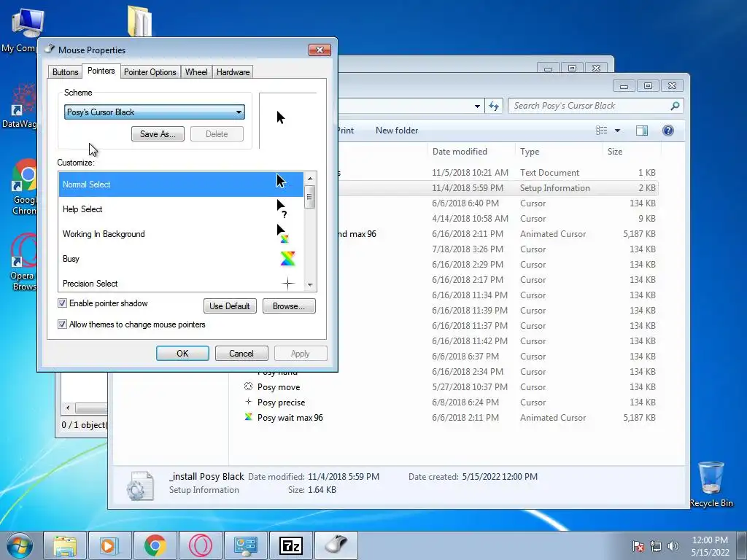Click the Browse... button
The height and width of the screenshot is (560, 747).
289,306
